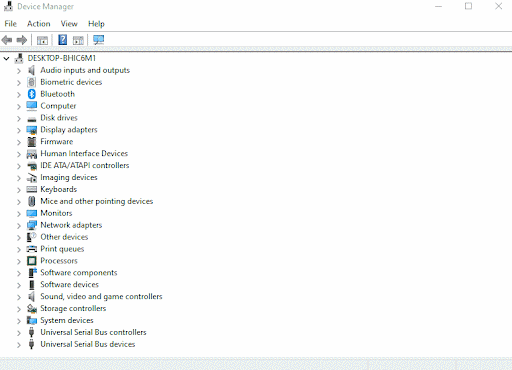Click the Mice and pointing devices icon
Screen dimensions: 512x370
click(x=32, y=201)
